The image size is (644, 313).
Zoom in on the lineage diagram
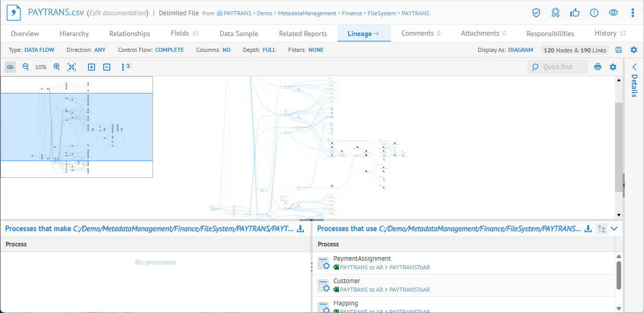[x=56, y=67]
